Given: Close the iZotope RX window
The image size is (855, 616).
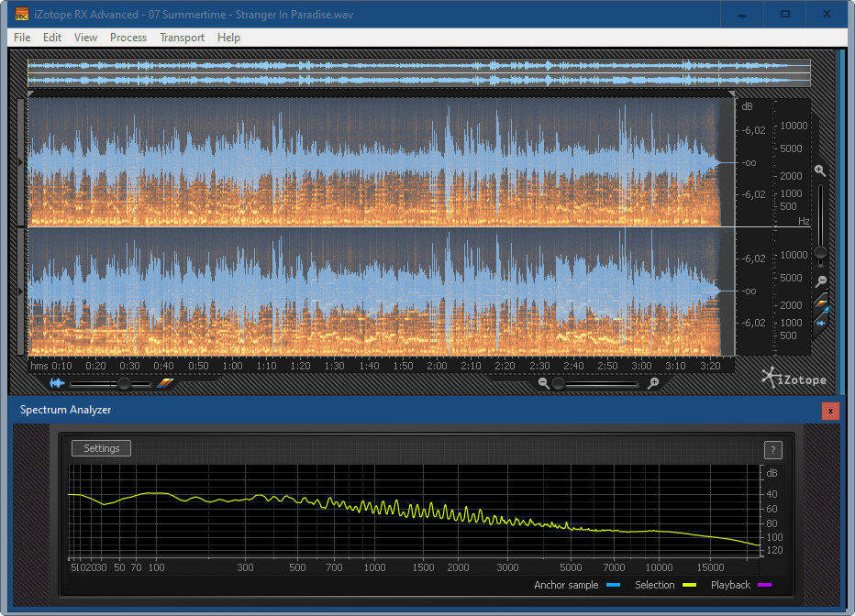Looking at the screenshot, I should point(827,14).
